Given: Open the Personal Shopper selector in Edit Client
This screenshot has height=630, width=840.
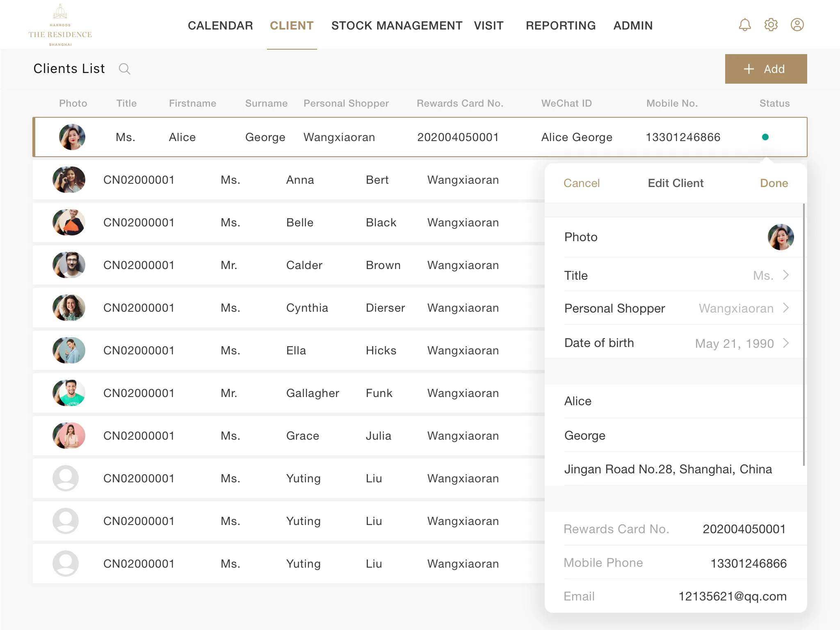Looking at the screenshot, I should click(677, 308).
